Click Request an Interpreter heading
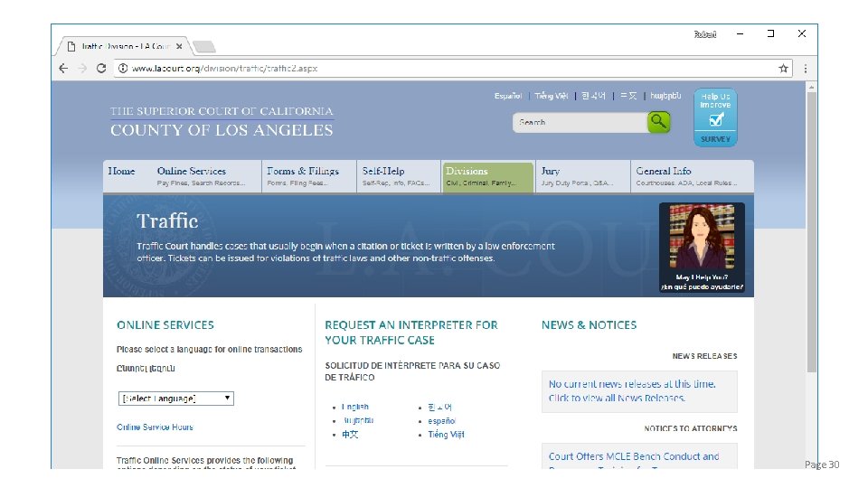Viewport: 868px width, 488px height. pos(411,333)
